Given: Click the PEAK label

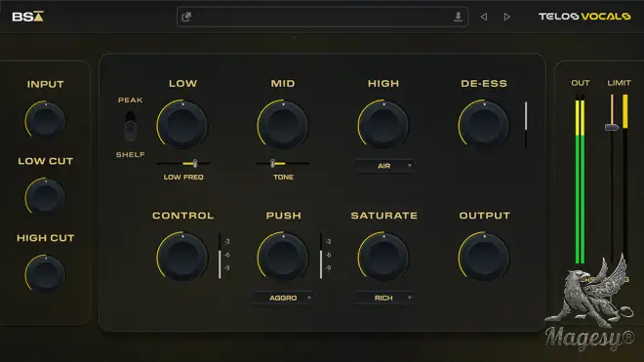Looking at the screenshot, I should (x=130, y=100).
